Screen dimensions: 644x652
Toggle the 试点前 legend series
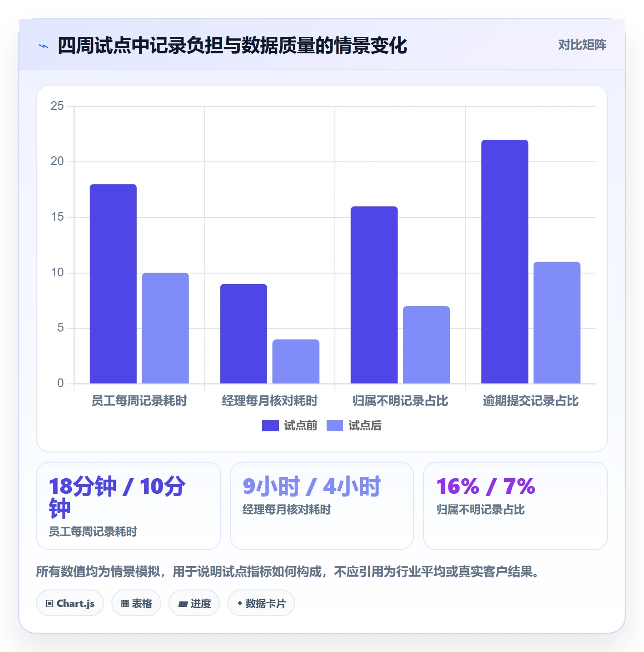290,426
